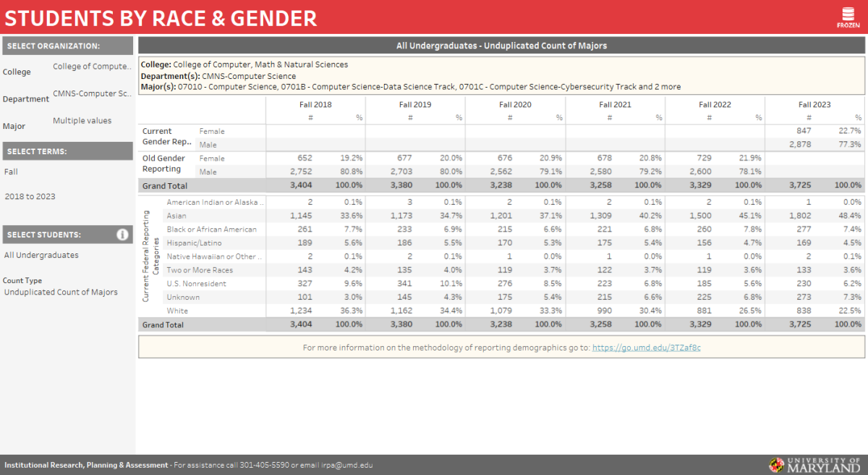The height and width of the screenshot is (475, 868).
Task: Click the Fall 2022 column header
Action: point(715,105)
